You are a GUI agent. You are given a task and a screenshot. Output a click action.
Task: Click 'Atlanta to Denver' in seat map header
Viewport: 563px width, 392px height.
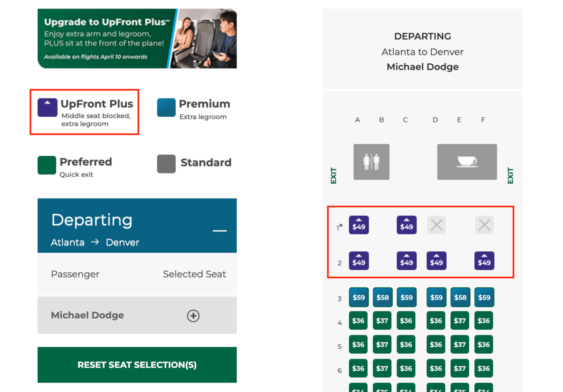(422, 52)
